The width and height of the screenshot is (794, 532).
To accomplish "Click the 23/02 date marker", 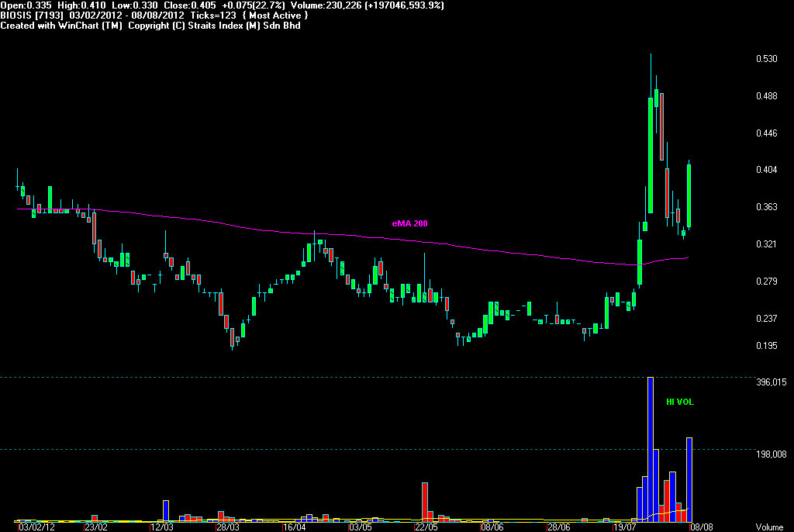I will [96, 527].
